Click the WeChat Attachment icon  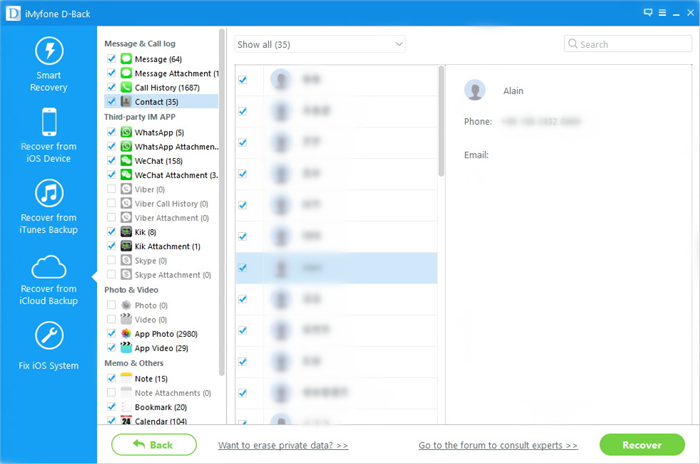[x=126, y=175]
